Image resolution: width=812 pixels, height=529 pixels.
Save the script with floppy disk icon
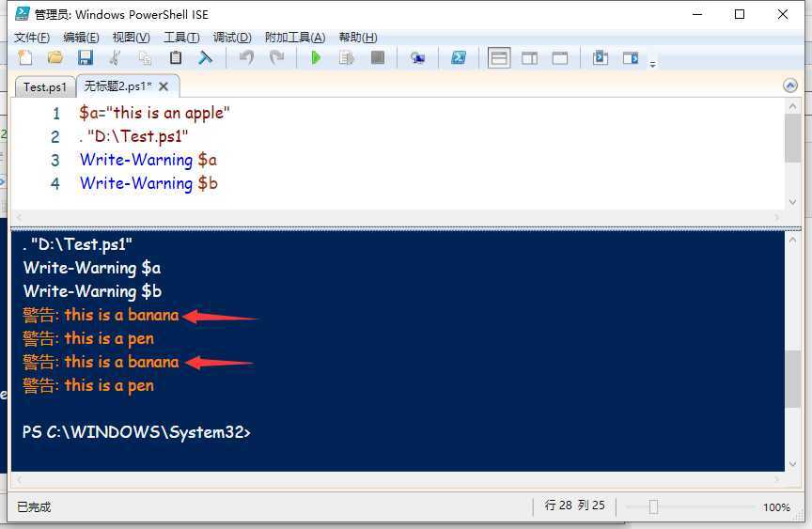[86, 58]
